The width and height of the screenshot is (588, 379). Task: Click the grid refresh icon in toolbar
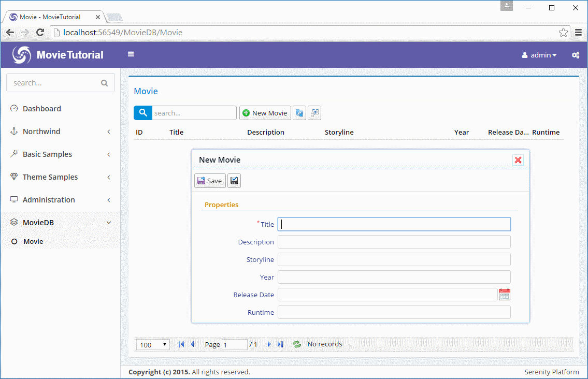pos(299,113)
